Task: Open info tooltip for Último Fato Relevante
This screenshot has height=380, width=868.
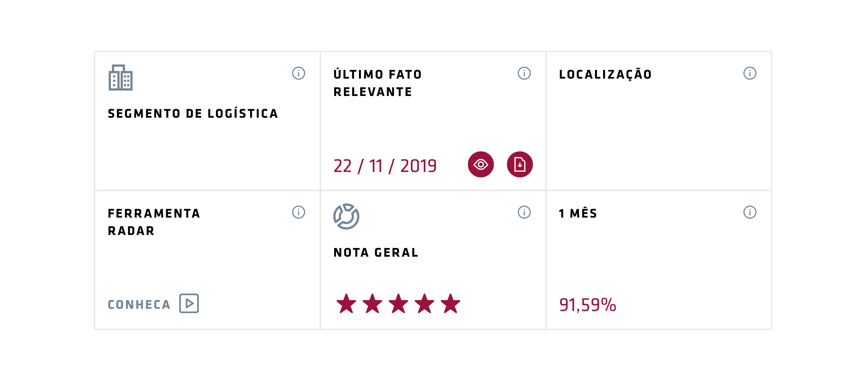Action: pos(524,73)
